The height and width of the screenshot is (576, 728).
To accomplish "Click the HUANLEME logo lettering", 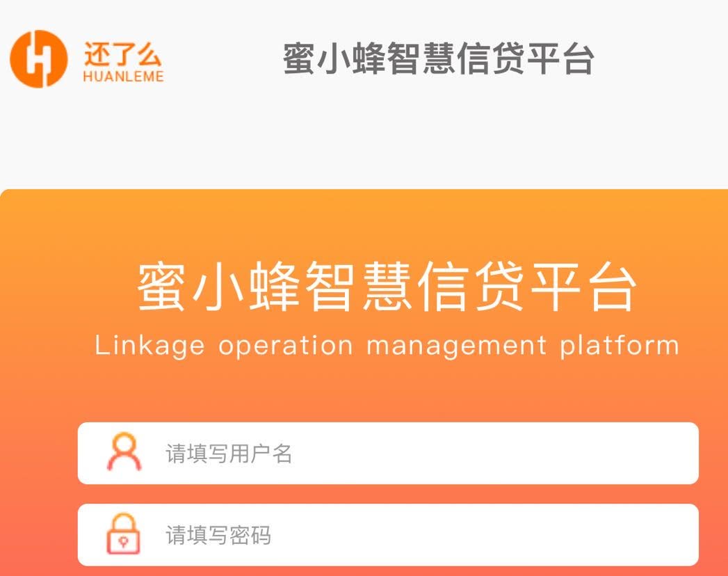I will coord(124,77).
